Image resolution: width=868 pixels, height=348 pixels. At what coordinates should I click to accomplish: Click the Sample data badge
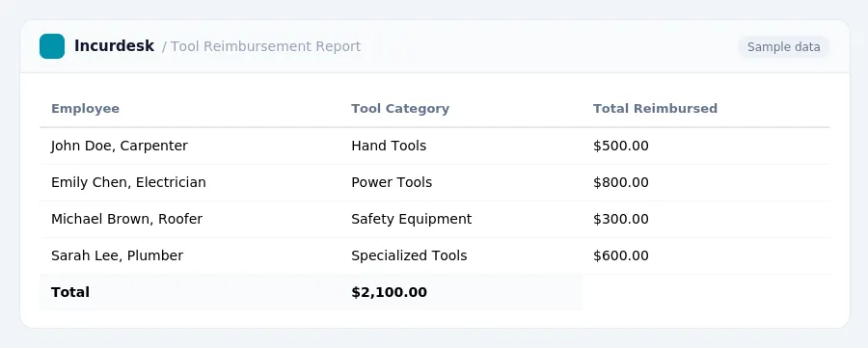[783, 47]
